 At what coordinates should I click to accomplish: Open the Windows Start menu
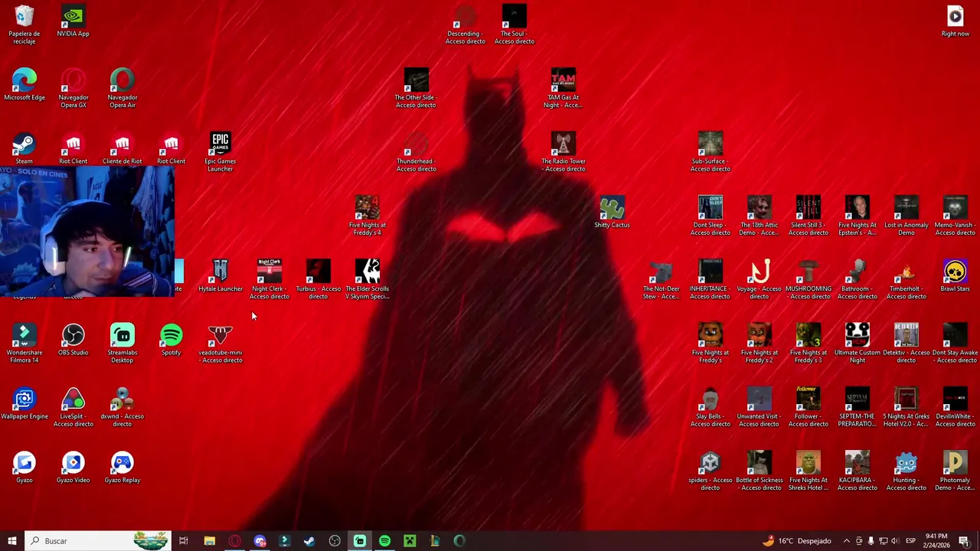[12, 541]
